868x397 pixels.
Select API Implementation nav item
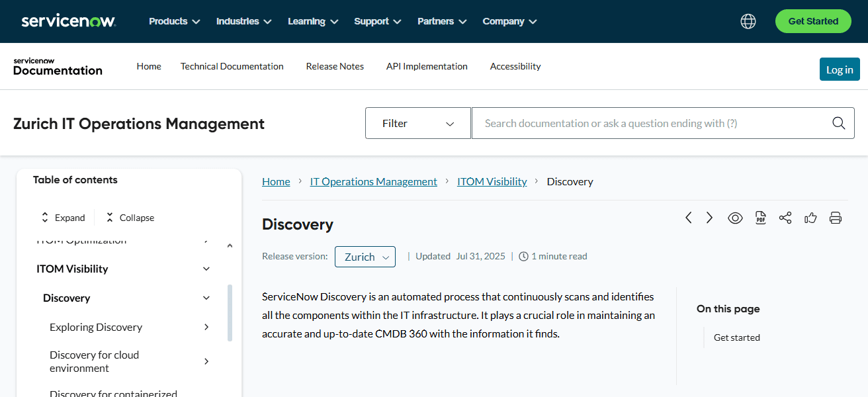click(427, 66)
